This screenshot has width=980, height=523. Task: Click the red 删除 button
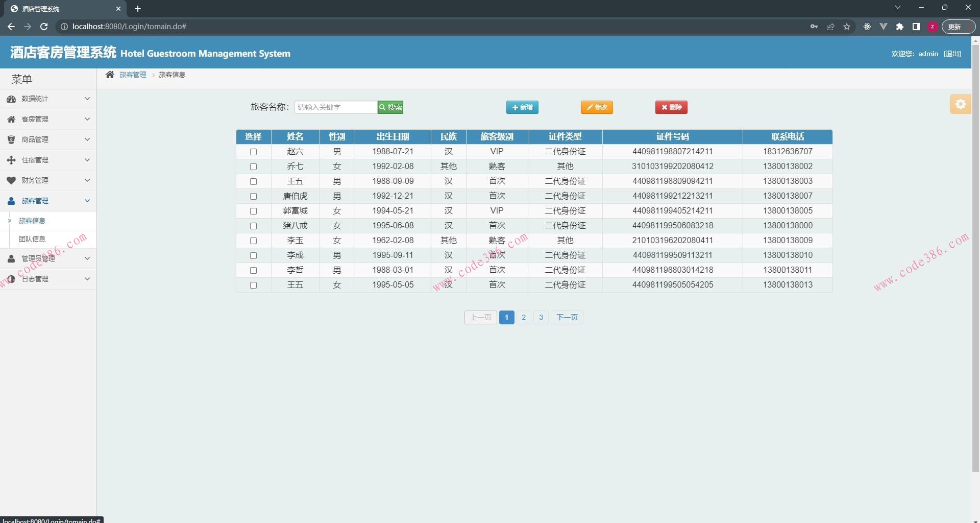671,107
